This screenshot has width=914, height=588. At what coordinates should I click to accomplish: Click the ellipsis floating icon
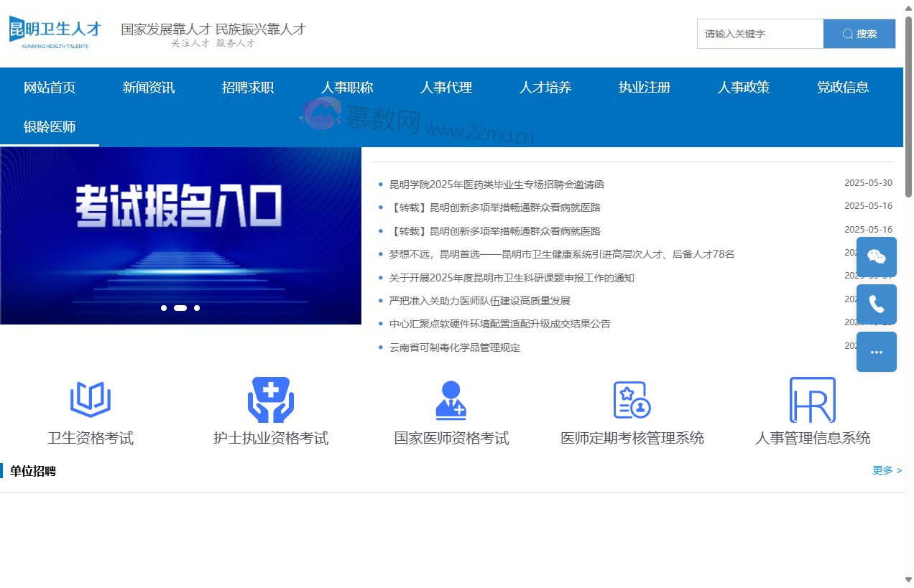(876, 352)
